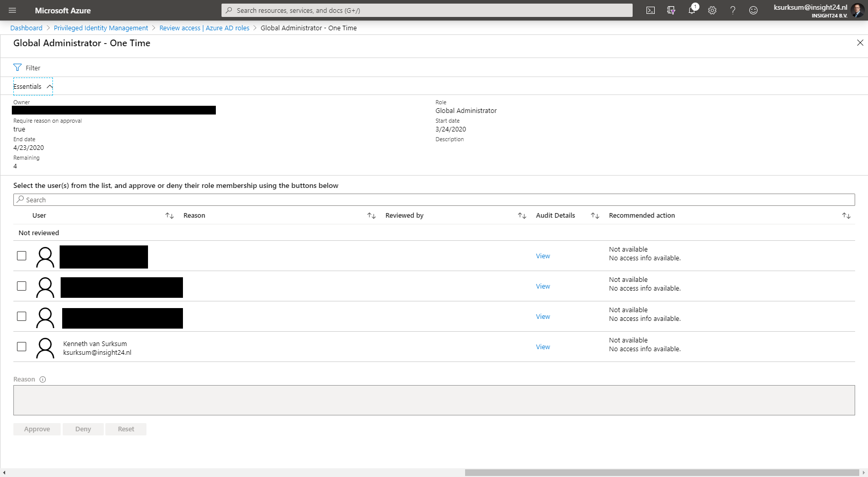View audit details for first user

[x=543, y=256]
